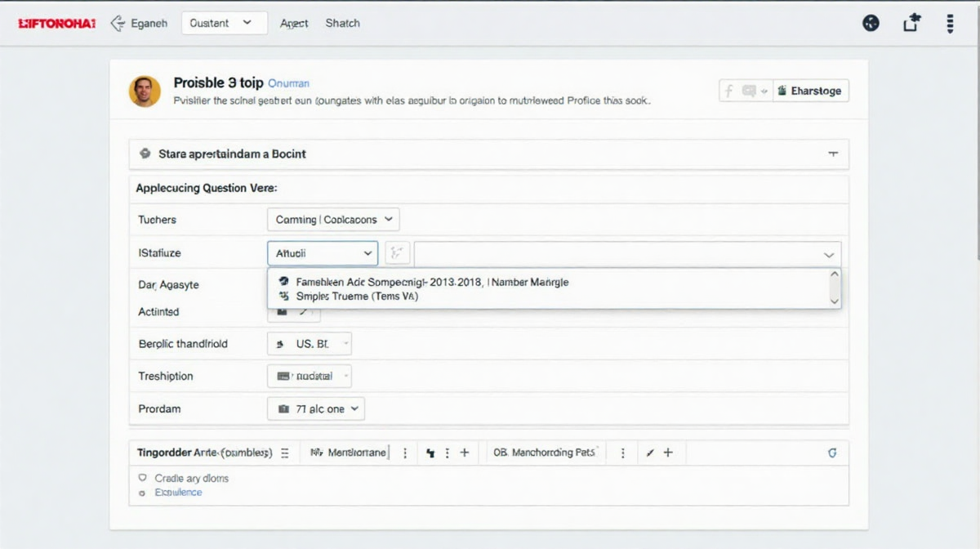980x549 pixels.
Task: Click the user profile avatar
Action: click(145, 91)
